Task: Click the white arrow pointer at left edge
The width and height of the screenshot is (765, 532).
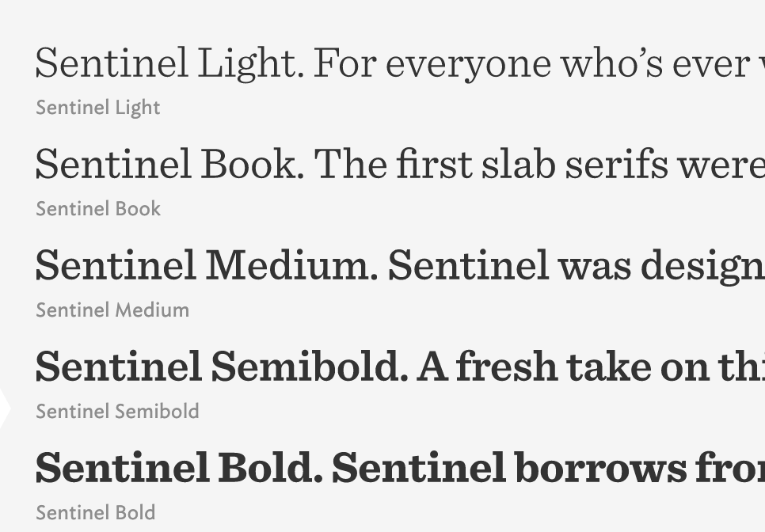Action: tap(4, 409)
